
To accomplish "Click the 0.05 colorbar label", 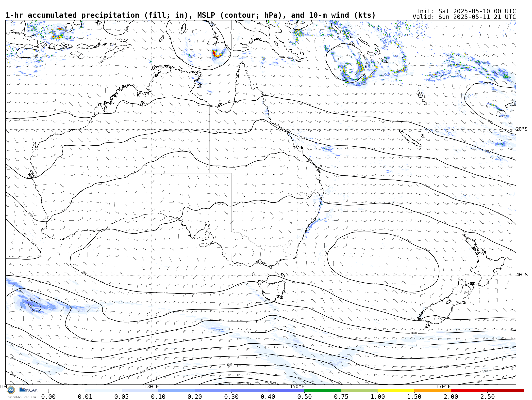I will tap(121, 397).
